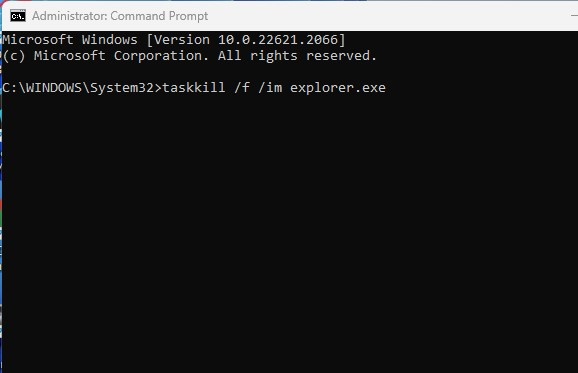Click the "(c)" copyright symbol text

[14, 56]
